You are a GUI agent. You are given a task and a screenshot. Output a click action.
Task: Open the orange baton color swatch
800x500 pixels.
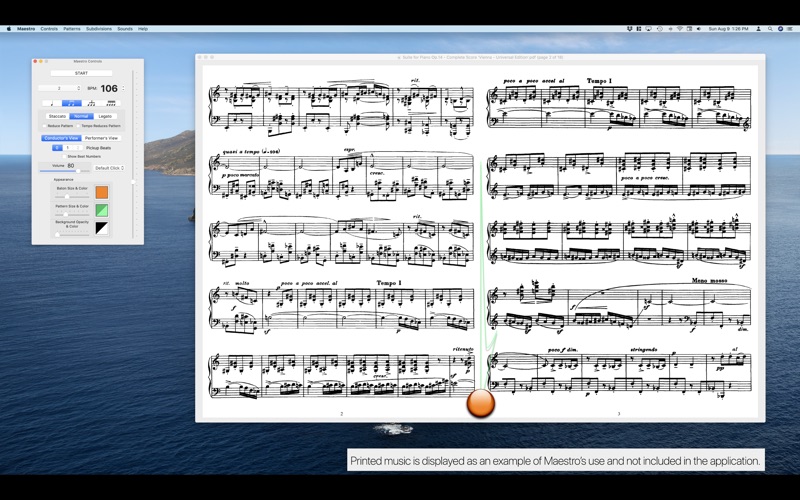(x=102, y=192)
